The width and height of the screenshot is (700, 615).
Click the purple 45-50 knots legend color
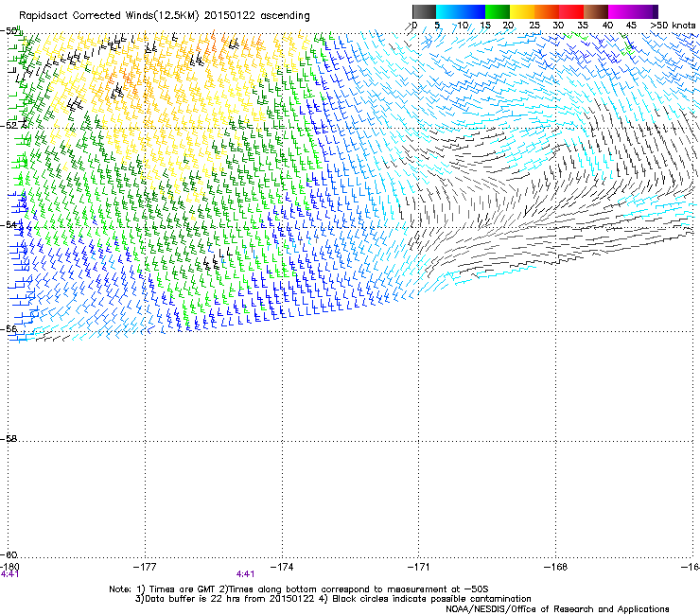[x=645, y=11]
